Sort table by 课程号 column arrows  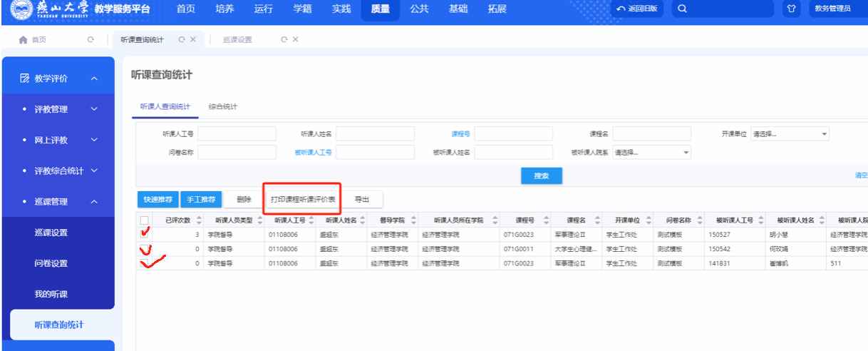point(552,220)
